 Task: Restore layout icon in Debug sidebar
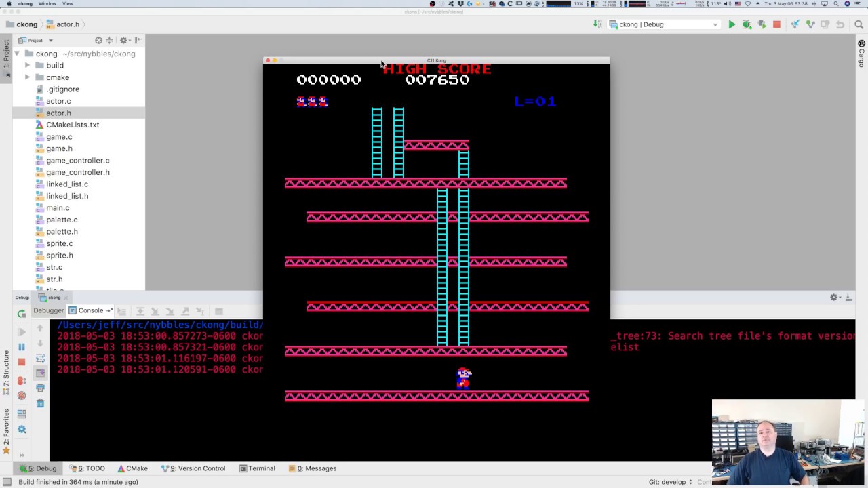click(x=22, y=413)
